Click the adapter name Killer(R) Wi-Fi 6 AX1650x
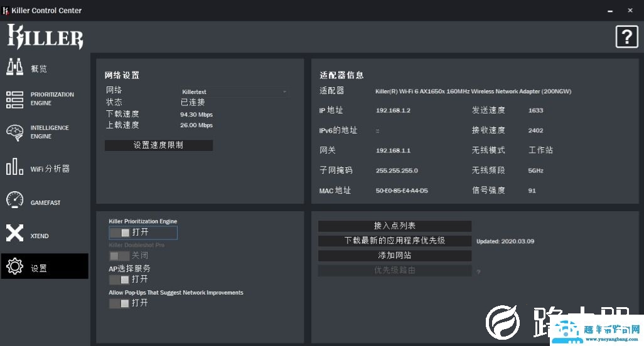644x346 pixels. click(473, 92)
